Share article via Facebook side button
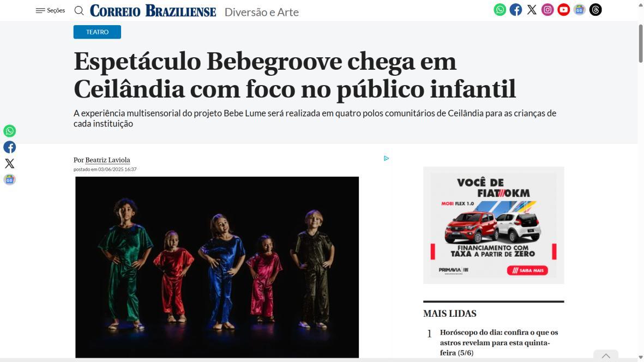Screen dimensions: 644x362 (x=9, y=147)
